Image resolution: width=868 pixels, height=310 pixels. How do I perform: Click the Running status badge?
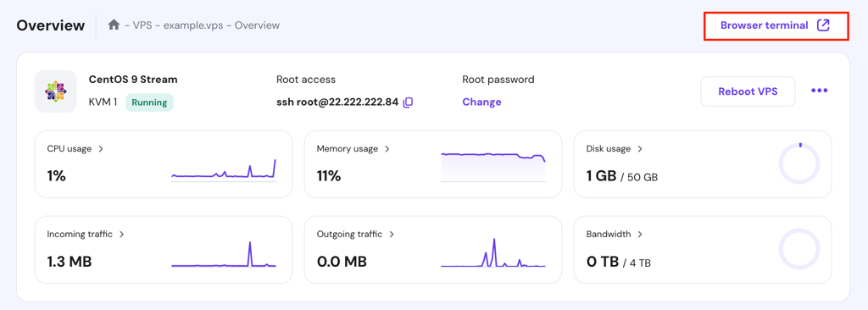(149, 102)
